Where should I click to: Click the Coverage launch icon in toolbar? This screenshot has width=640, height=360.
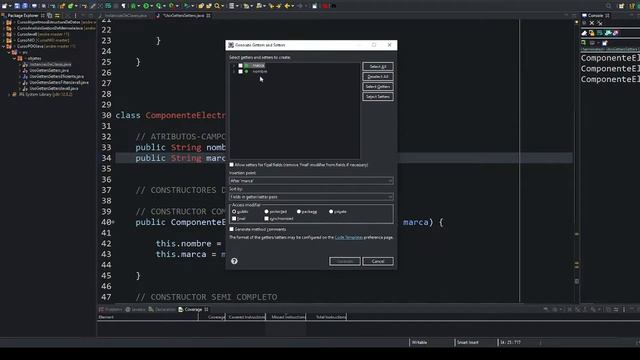click(x=158, y=6)
